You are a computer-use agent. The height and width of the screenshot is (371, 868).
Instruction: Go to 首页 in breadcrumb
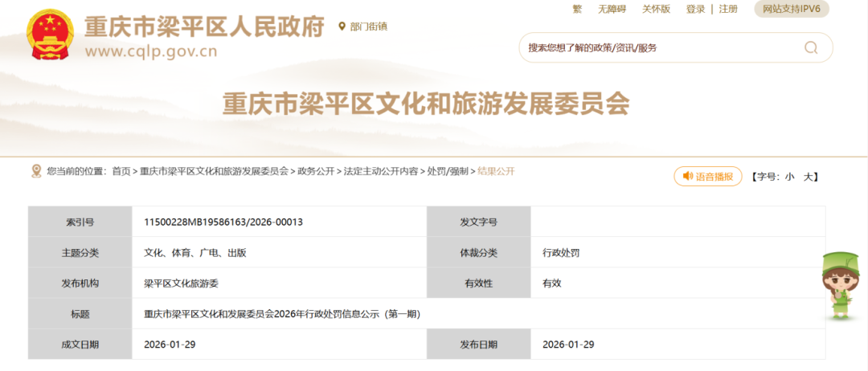tap(121, 171)
